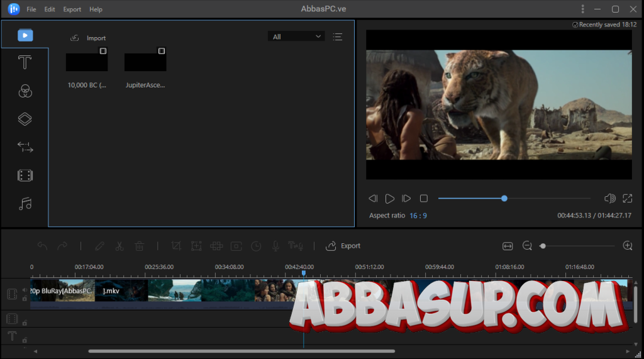Open the Filters tab in sidebar
644x359 pixels.
[25, 91]
